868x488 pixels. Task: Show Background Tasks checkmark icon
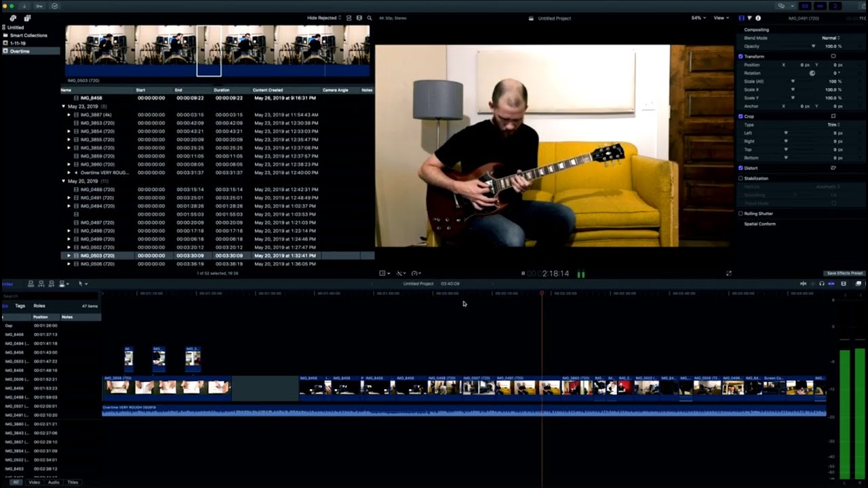click(54, 6)
